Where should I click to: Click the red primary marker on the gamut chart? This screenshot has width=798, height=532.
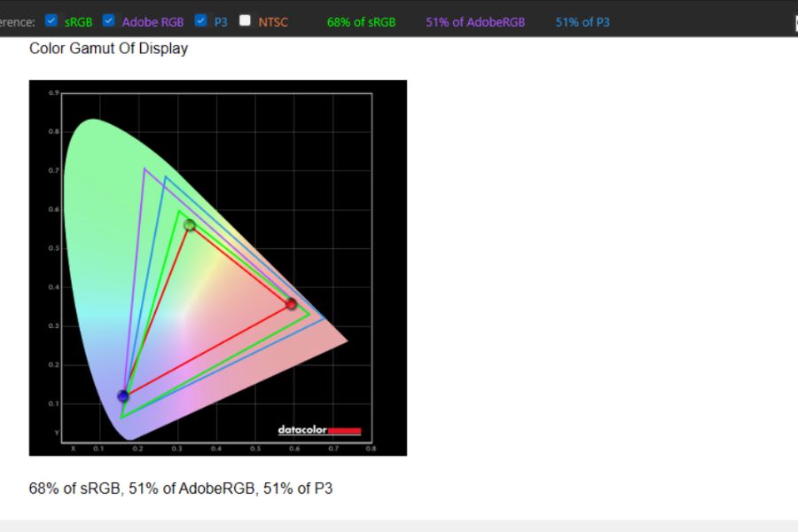[x=291, y=304]
